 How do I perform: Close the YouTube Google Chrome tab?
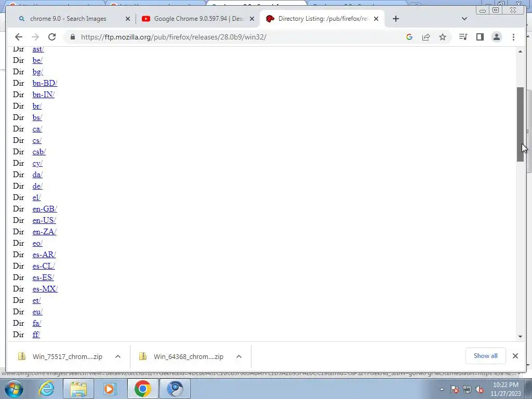coord(252,19)
